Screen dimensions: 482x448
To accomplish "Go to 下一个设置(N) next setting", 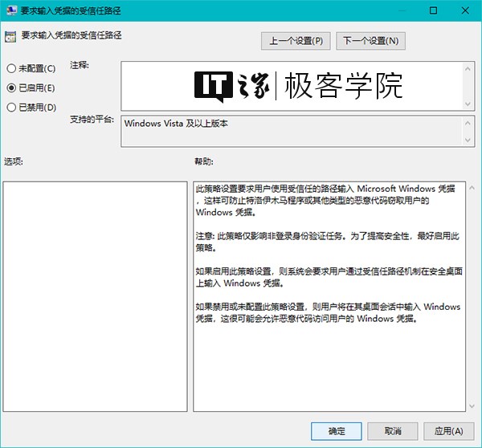I will point(370,41).
